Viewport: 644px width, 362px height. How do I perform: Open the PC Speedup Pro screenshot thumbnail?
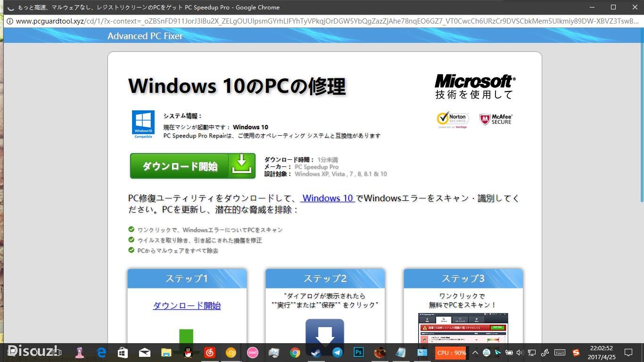tap(463, 328)
